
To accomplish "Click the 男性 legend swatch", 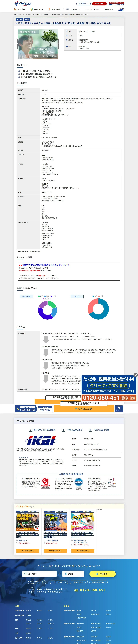I will pyautogui.click(x=93, y=296).
